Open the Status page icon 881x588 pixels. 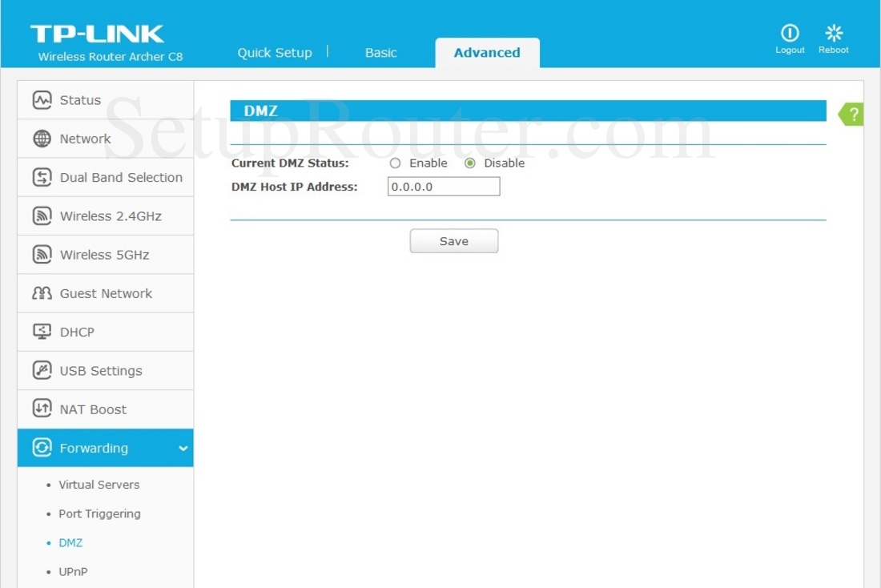click(44, 99)
